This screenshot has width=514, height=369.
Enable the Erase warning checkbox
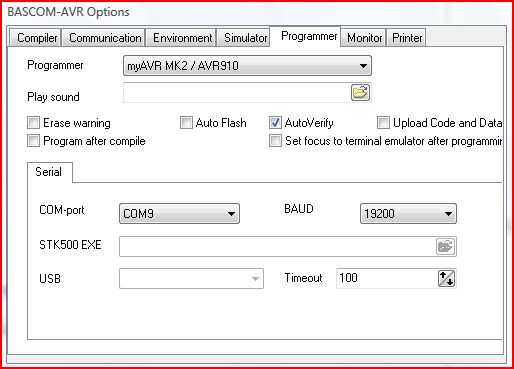pyautogui.click(x=33, y=123)
